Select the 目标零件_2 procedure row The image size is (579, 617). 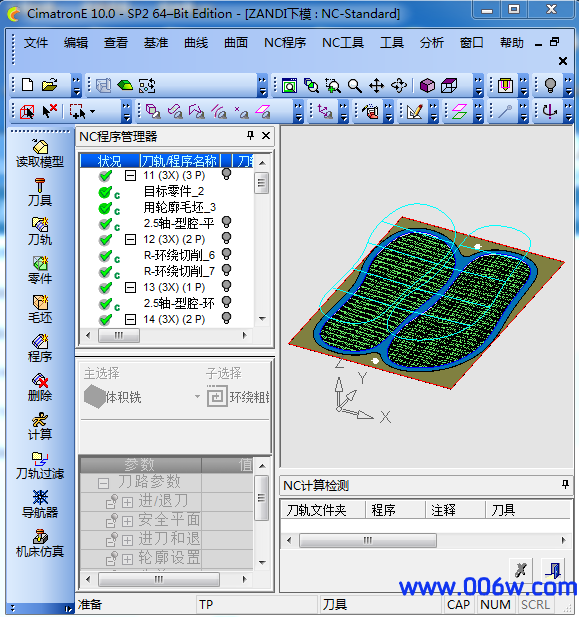(174, 192)
